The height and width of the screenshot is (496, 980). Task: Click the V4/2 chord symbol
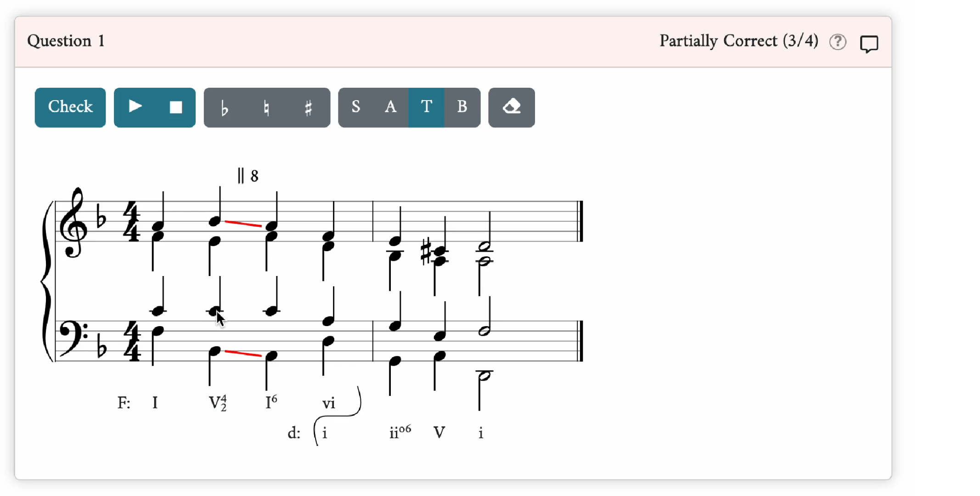coord(218,403)
